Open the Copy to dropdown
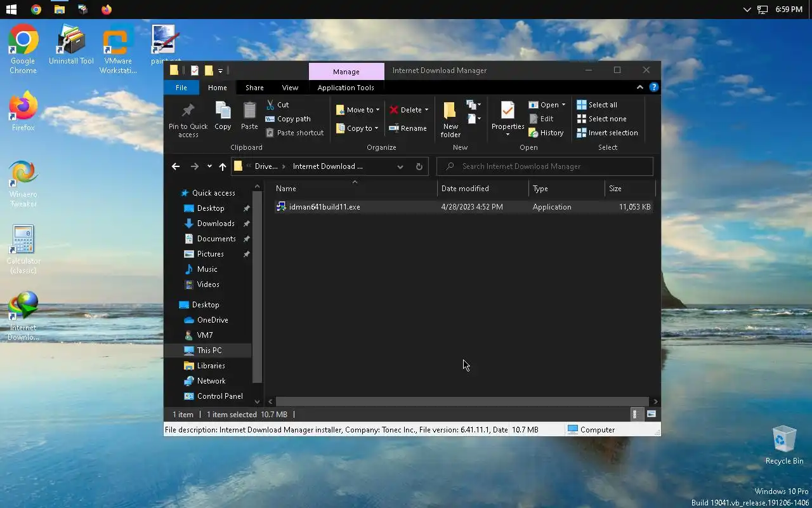Image resolution: width=812 pixels, height=508 pixels. click(357, 128)
